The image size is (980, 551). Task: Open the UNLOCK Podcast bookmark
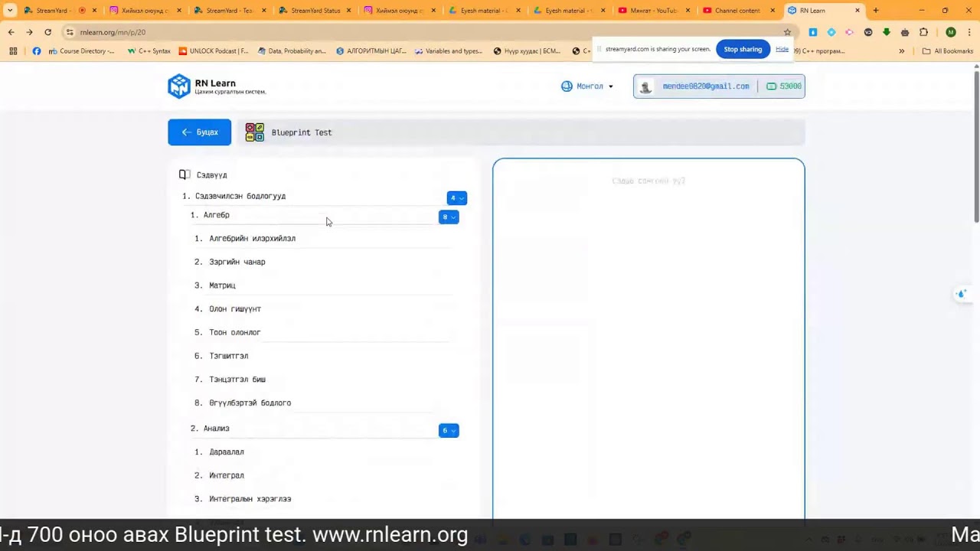[x=213, y=51]
